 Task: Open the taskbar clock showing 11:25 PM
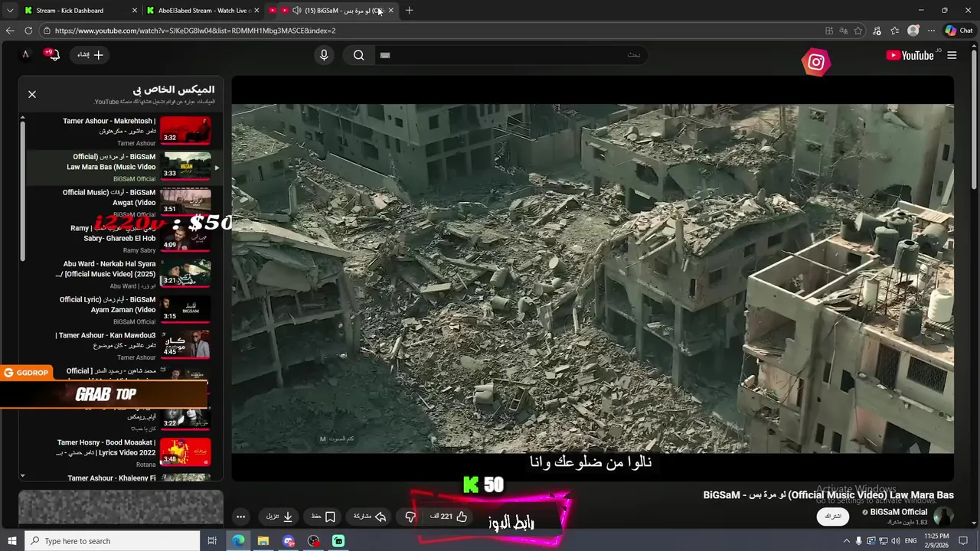(936, 541)
